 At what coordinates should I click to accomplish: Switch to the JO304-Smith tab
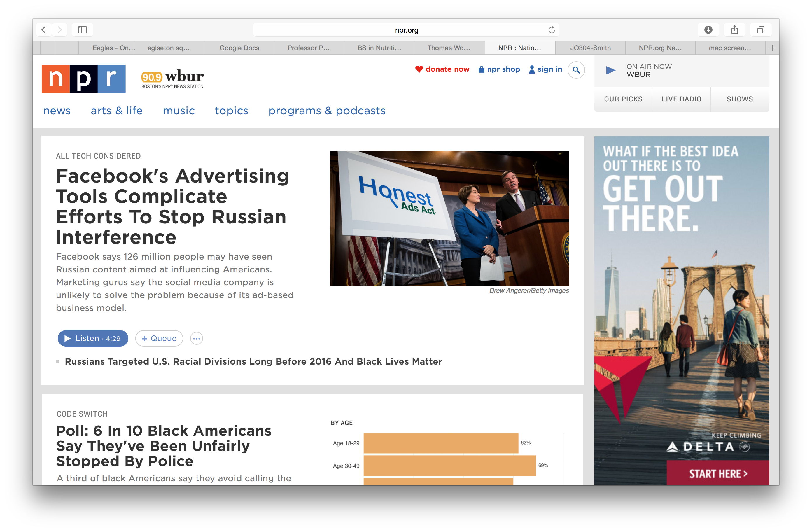tap(590, 48)
